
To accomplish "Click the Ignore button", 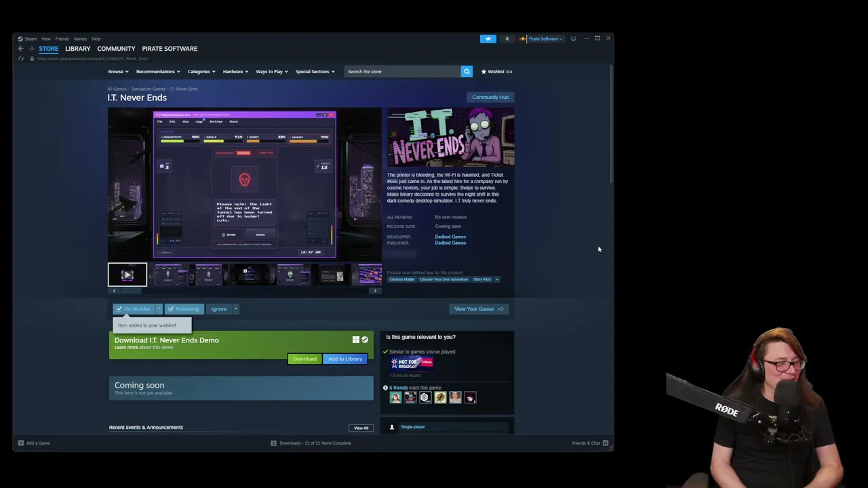I will point(218,309).
